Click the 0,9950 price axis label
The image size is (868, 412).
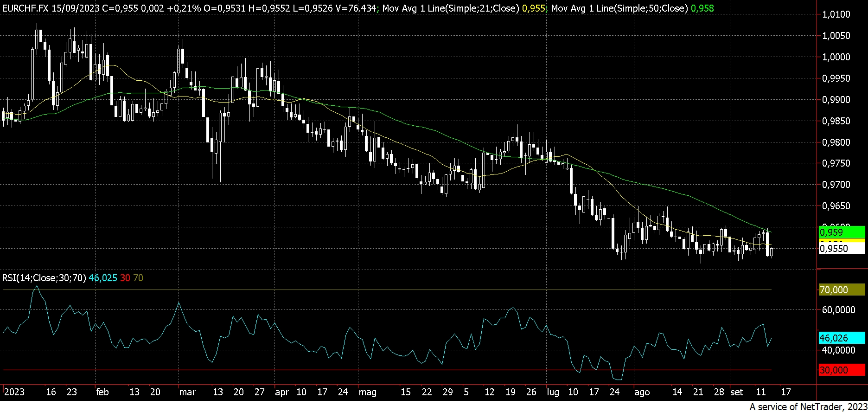coord(836,78)
